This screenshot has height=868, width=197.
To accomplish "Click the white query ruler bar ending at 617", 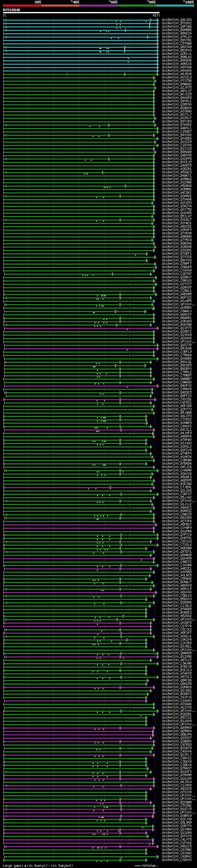I will (81, 13).
